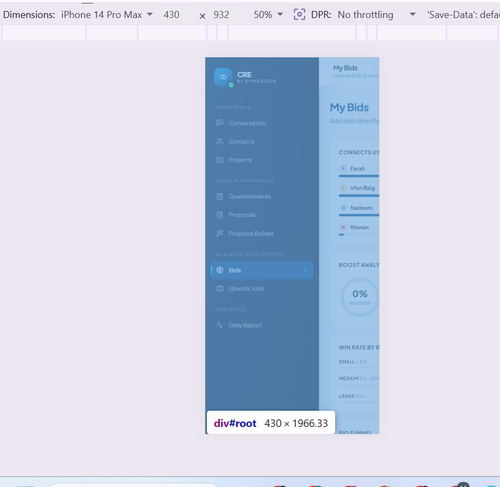500x487 pixels.
Task: Click the Projects folder icon
Action: tap(220, 160)
